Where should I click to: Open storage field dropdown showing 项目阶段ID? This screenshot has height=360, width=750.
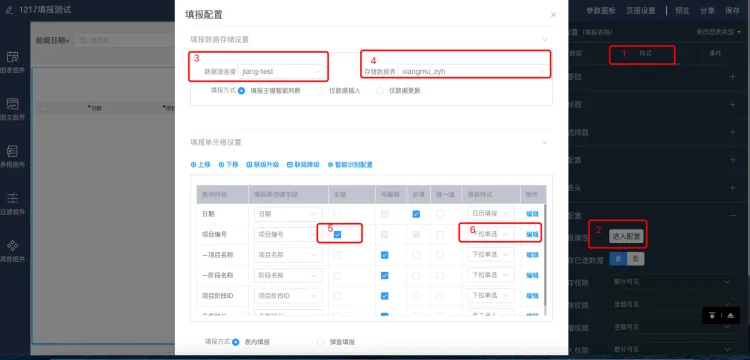(x=288, y=296)
